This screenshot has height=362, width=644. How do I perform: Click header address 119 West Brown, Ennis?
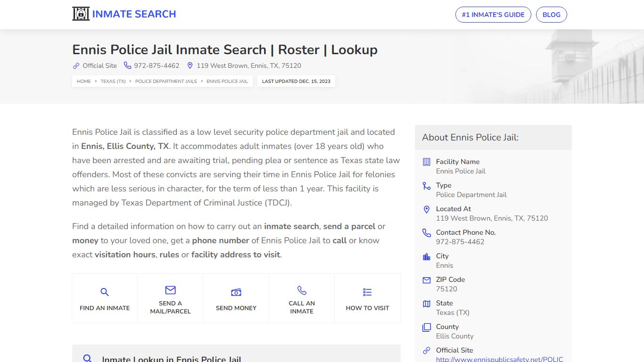coord(249,66)
